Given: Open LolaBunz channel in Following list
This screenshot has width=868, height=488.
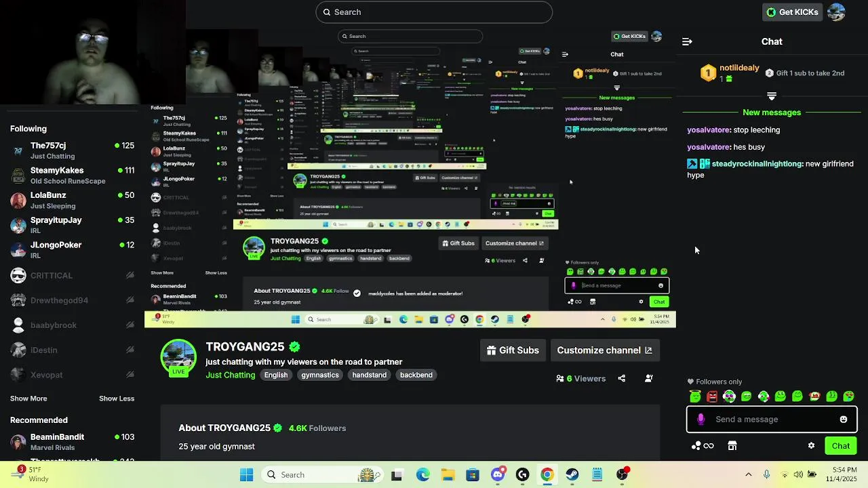Looking at the screenshot, I should click(x=72, y=200).
